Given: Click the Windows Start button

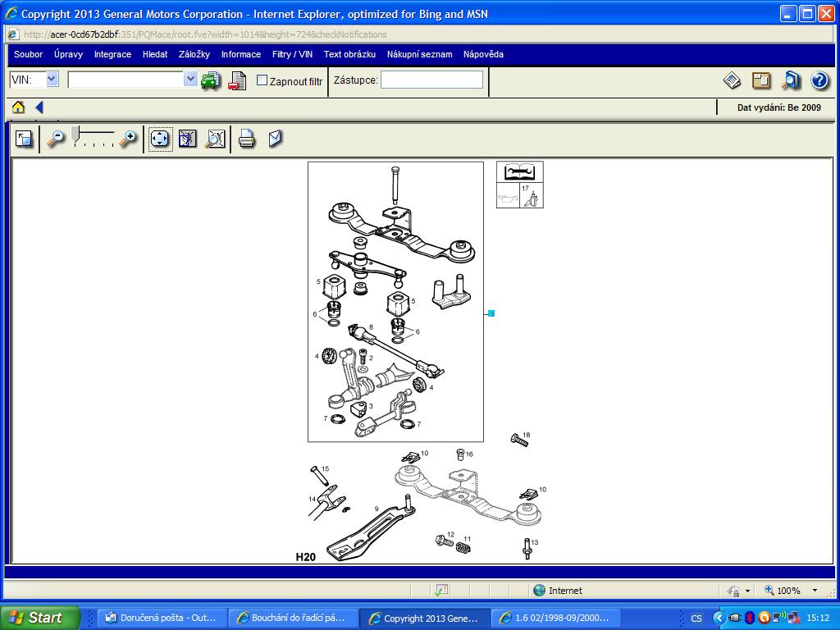Looking at the screenshot, I should click(39, 618).
